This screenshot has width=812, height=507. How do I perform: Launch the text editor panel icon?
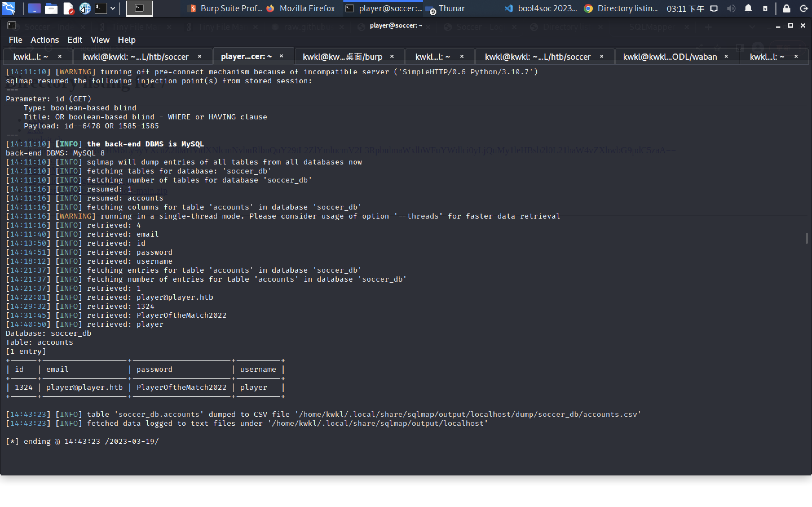coord(69,8)
